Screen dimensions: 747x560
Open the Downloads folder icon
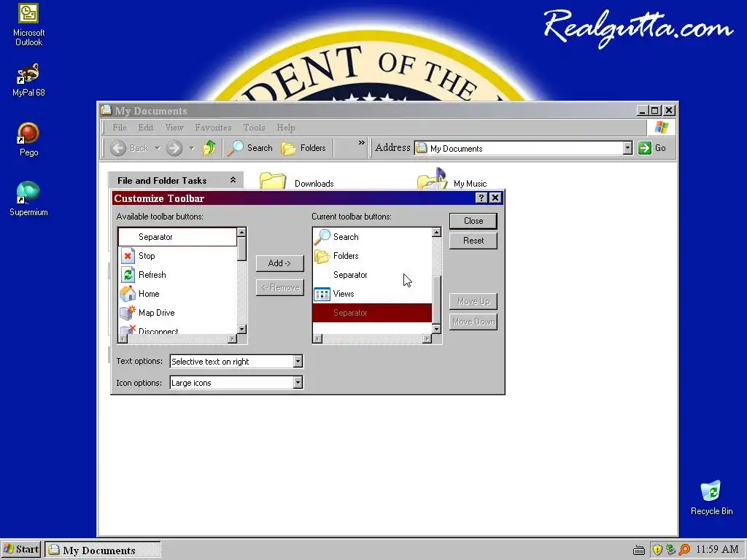point(273,181)
